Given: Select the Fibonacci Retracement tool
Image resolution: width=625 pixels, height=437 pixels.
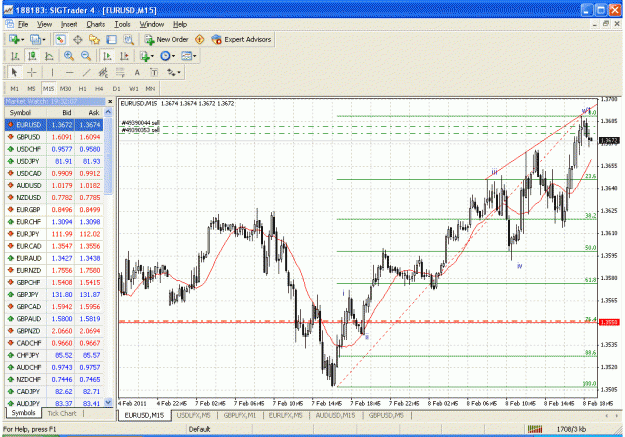Looking at the screenshot, I should point(120,73).
